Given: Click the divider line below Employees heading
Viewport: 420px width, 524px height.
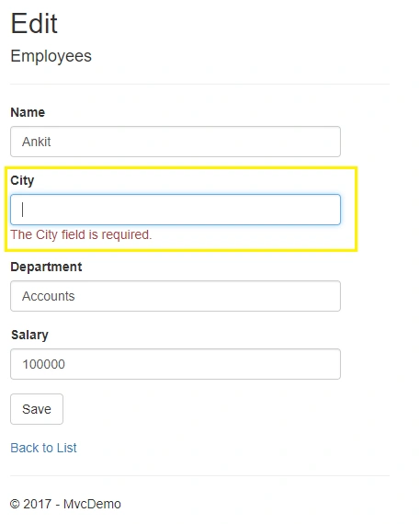Looking at the screenshot, I should (199, 85).
